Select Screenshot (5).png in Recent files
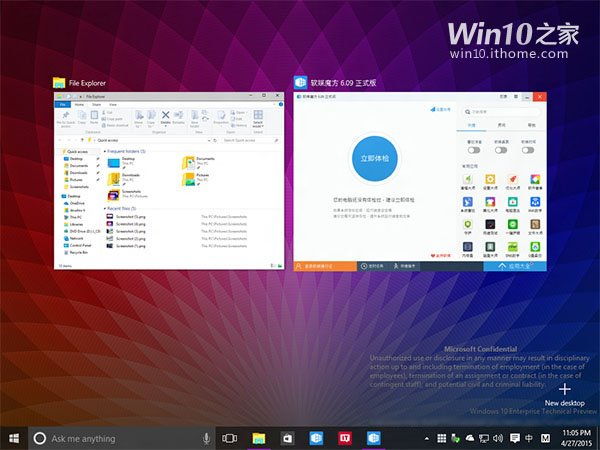 pyautogui.click(x=126, y=217)
